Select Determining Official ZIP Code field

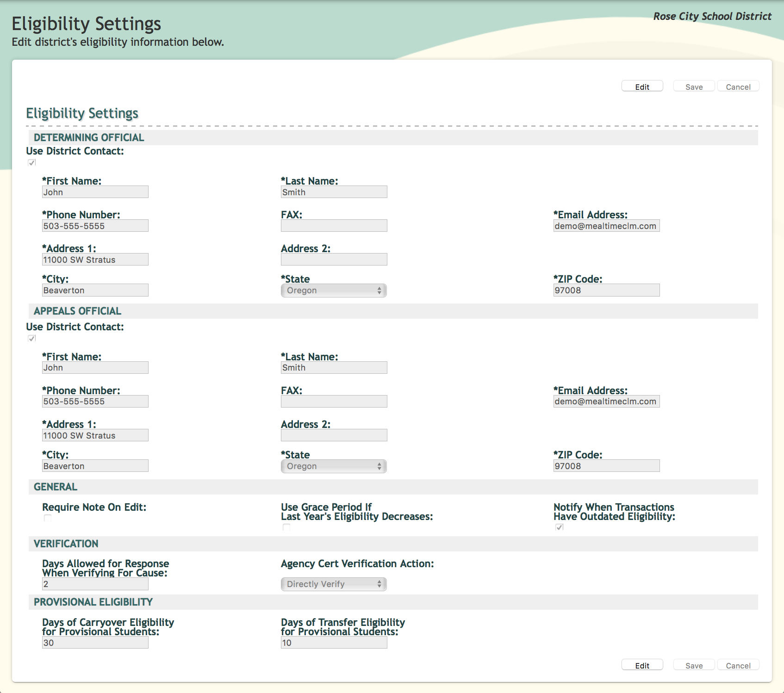point(607,290)
